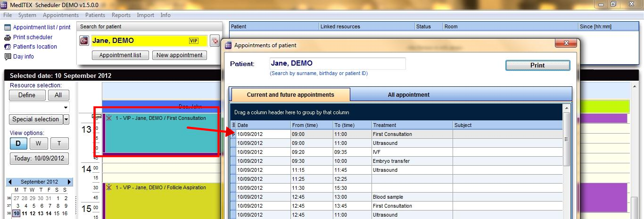Click the Today: 10/09/2012 button
Viewport: 644px width, 219px height.
click(x=39, y=159)
